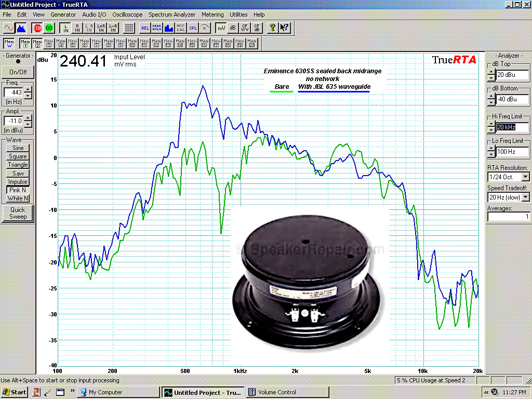Open the RTA Resolution dropdown
532x399 pixels.
526,177
